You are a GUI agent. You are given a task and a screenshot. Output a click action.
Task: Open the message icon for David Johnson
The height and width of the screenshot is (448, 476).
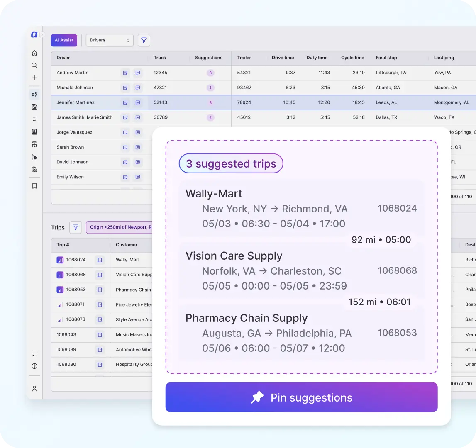(x=137, y=162)
